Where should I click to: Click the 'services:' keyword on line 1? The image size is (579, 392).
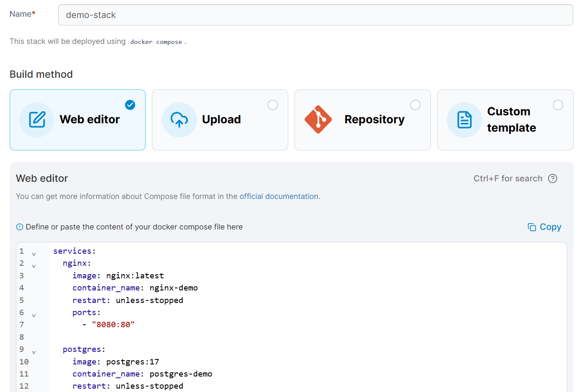coord(74,251)
